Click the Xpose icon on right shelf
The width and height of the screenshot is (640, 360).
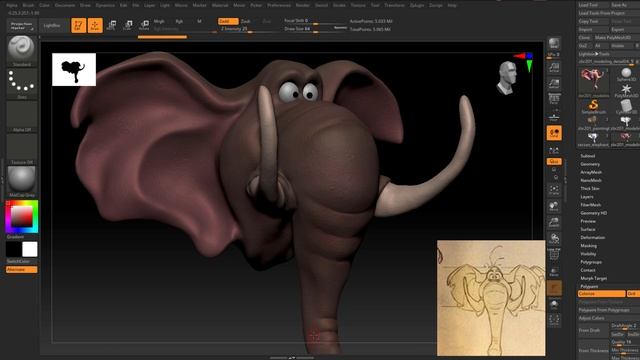coord(554,320)
